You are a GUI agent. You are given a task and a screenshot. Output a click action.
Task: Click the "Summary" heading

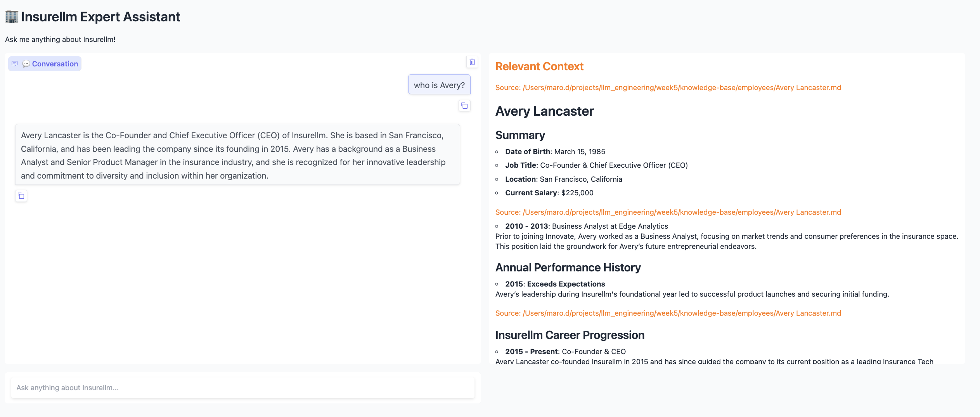[520, 135]
